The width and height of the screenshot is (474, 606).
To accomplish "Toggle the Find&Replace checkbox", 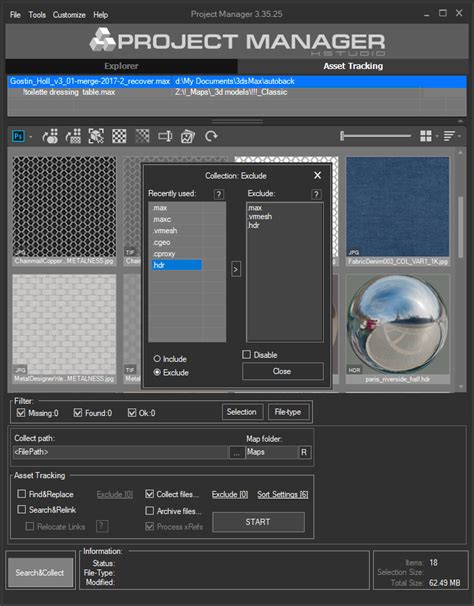I will click(x=22, y=494).
